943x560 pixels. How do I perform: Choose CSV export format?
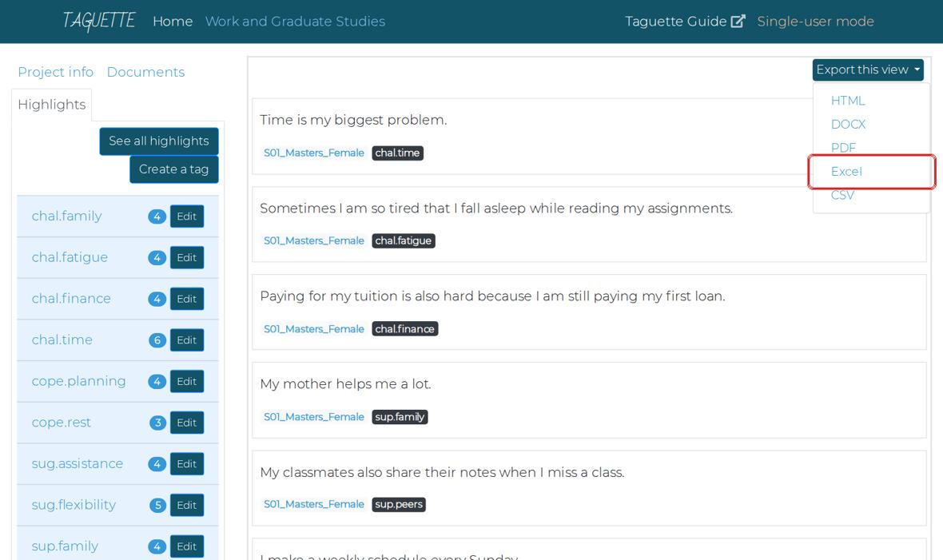842,195
